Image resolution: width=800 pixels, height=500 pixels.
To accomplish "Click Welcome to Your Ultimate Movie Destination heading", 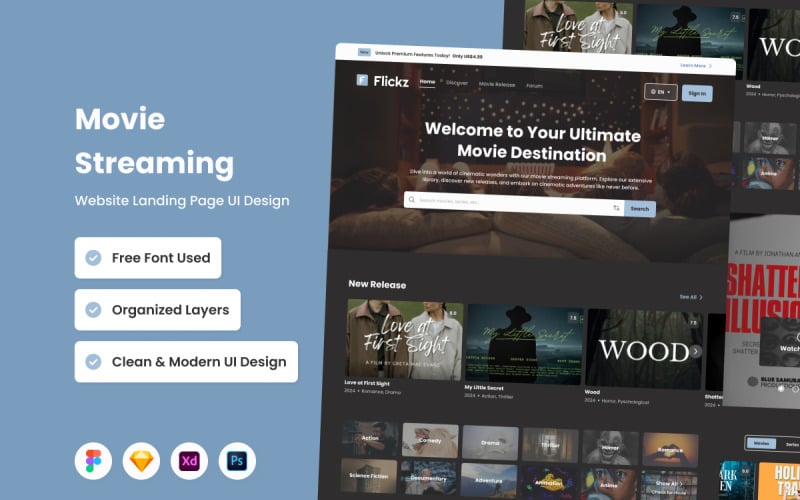I will click(532, 141).
